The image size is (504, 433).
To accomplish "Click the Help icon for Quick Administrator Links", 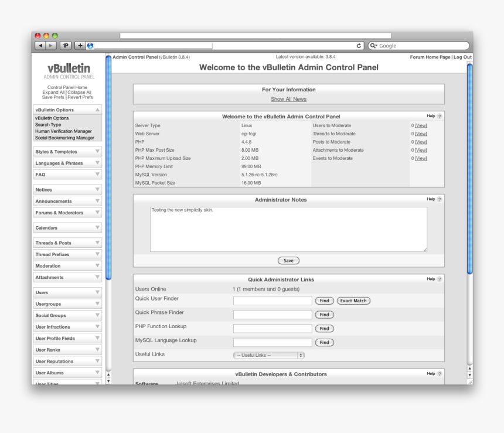I will (438, 278).
